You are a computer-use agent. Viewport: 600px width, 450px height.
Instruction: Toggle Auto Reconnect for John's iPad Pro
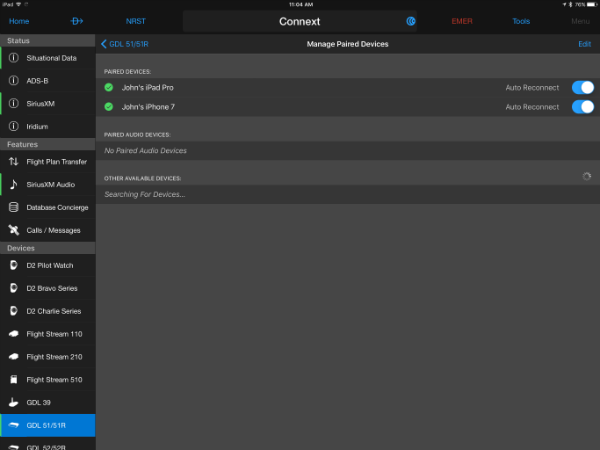(x=582, y=87)
